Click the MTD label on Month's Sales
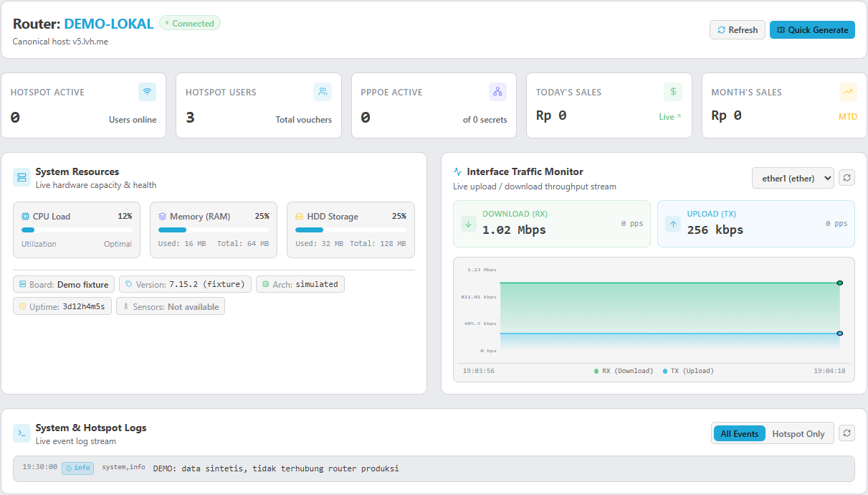 848,117
